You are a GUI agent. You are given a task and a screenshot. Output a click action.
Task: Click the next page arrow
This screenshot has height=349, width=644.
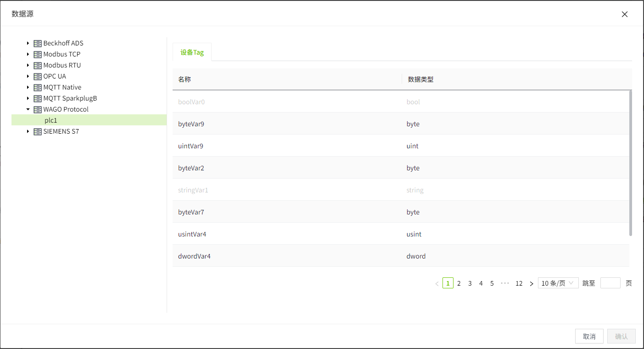(532, 283)
